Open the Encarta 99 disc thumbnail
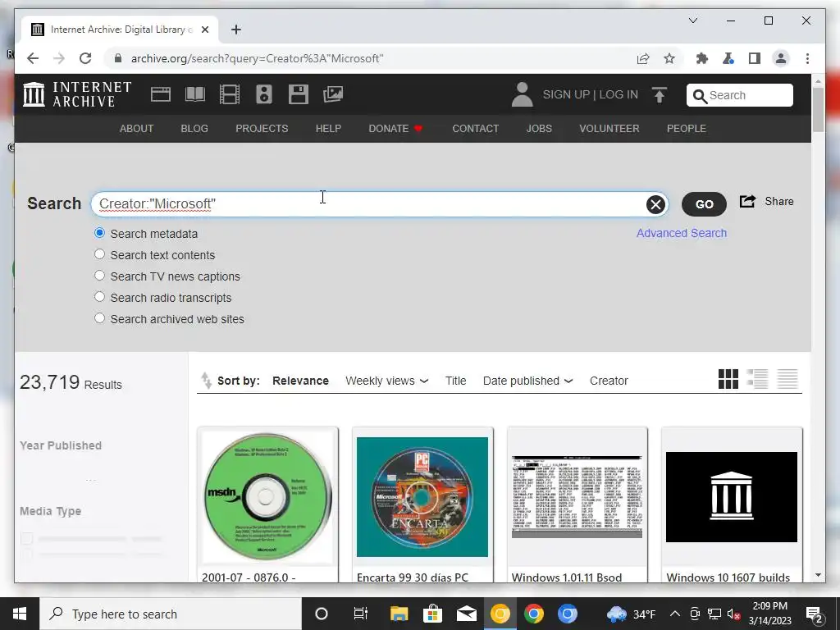840x630 pixels. point(422,496)
